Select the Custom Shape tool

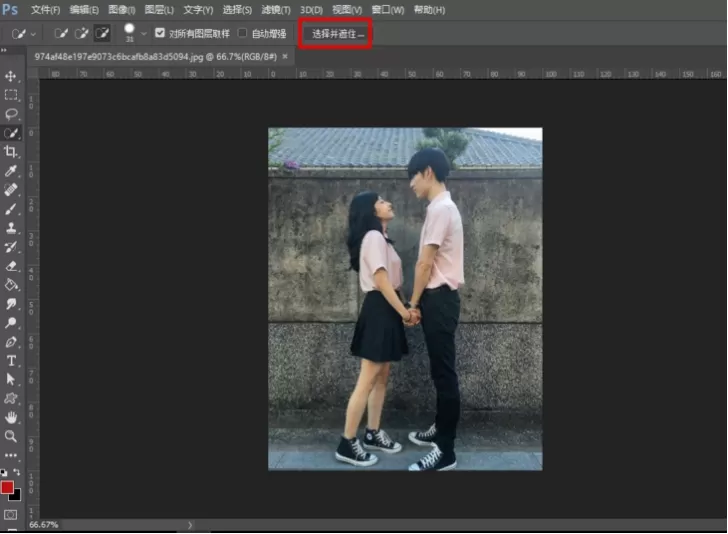pos(11,398)
